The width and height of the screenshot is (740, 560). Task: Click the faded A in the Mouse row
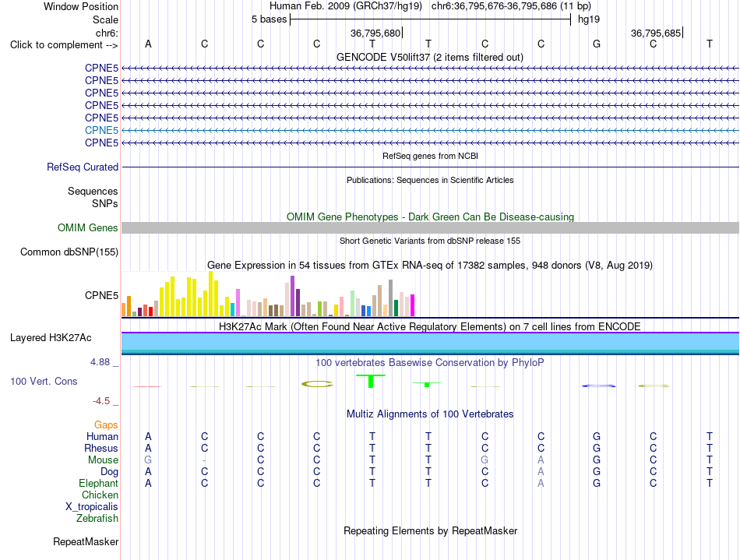click(541, 460)
